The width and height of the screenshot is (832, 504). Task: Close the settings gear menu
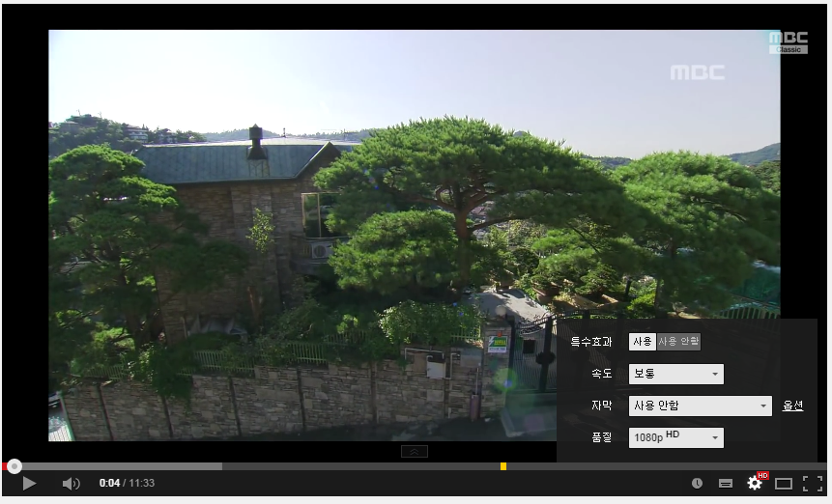tap(755, 483)
